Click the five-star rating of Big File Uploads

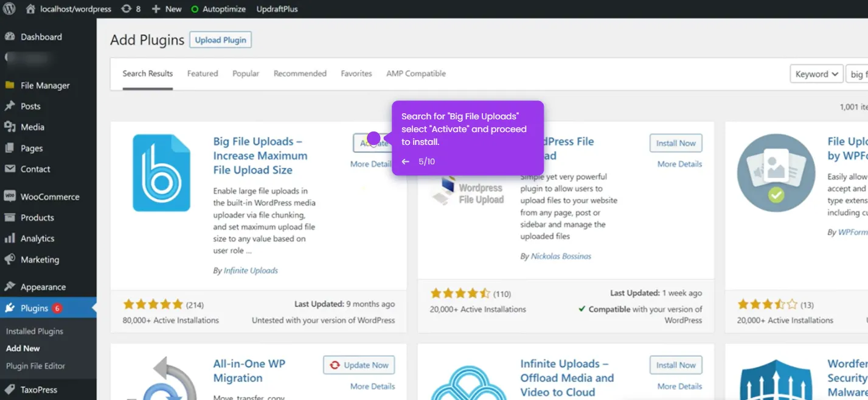tap(153, 304)
